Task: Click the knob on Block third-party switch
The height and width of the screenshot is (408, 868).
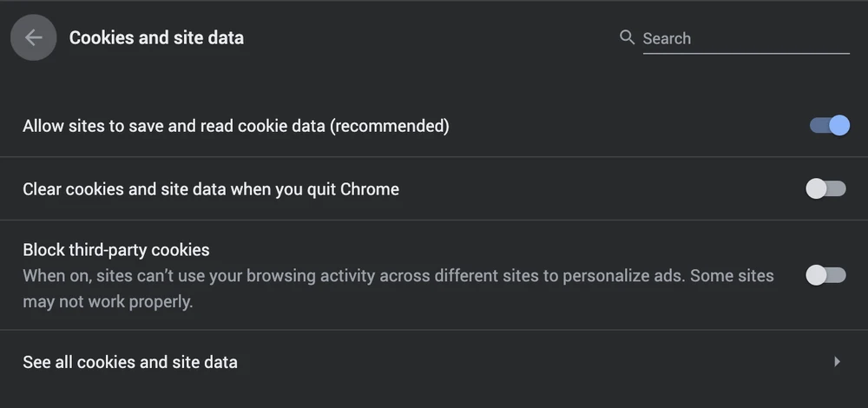Action: pyautogui.click(x=816, y=275)
